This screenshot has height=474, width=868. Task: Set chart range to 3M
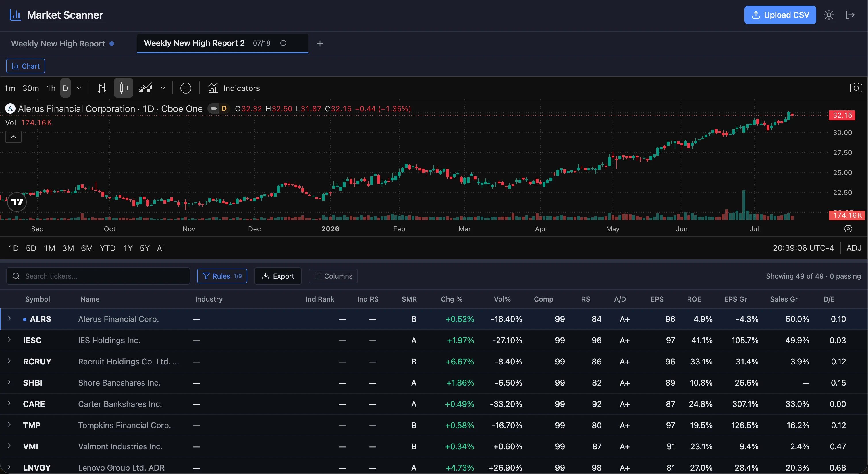tap(68, 248)
